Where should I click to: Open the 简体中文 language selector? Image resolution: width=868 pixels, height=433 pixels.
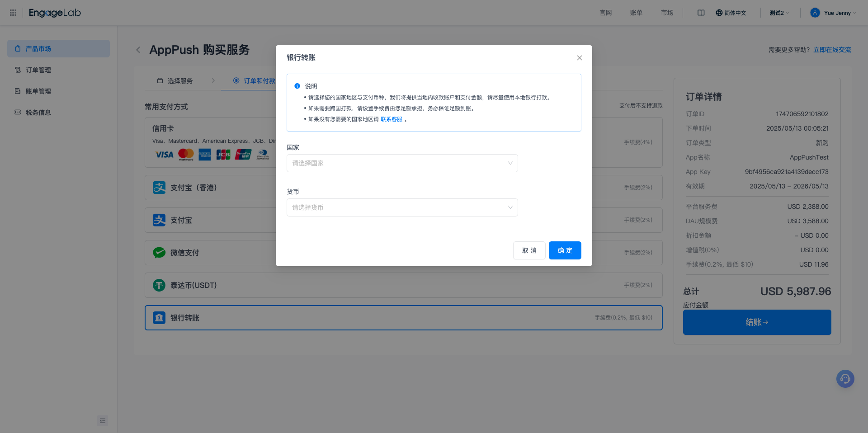click(731, 13)
